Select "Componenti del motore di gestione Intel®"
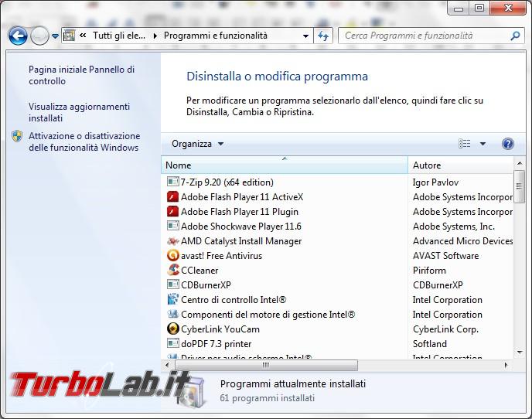This screenshot has width=532, height=419. (x=268, y=315)
